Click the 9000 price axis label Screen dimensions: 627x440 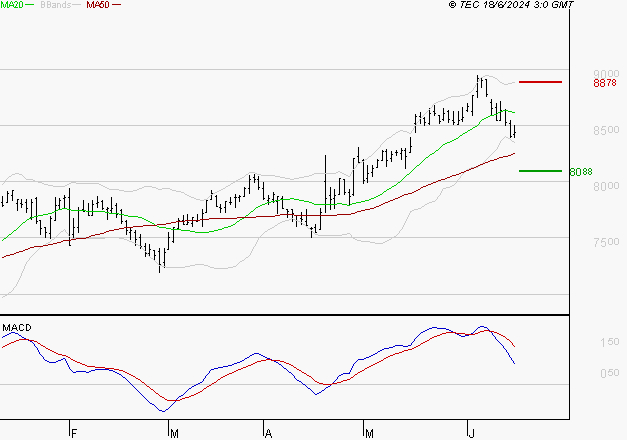tap(606, 74)
